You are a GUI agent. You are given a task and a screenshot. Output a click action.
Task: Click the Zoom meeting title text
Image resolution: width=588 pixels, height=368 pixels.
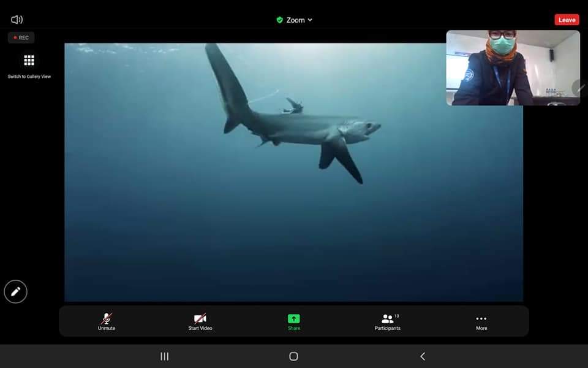tap(295, 20)
